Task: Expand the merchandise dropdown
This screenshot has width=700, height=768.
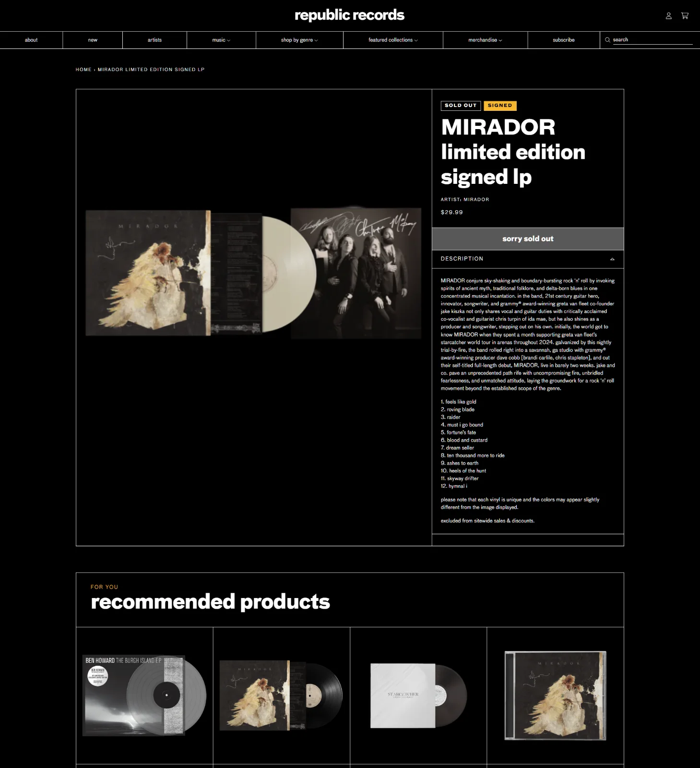Action: 485,40
